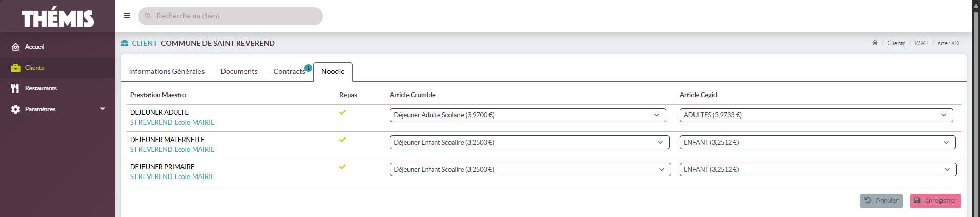Viewport: 980px width, 217px height.
Task: Click the THÉMIS logo
Action: tap(57, 18)
